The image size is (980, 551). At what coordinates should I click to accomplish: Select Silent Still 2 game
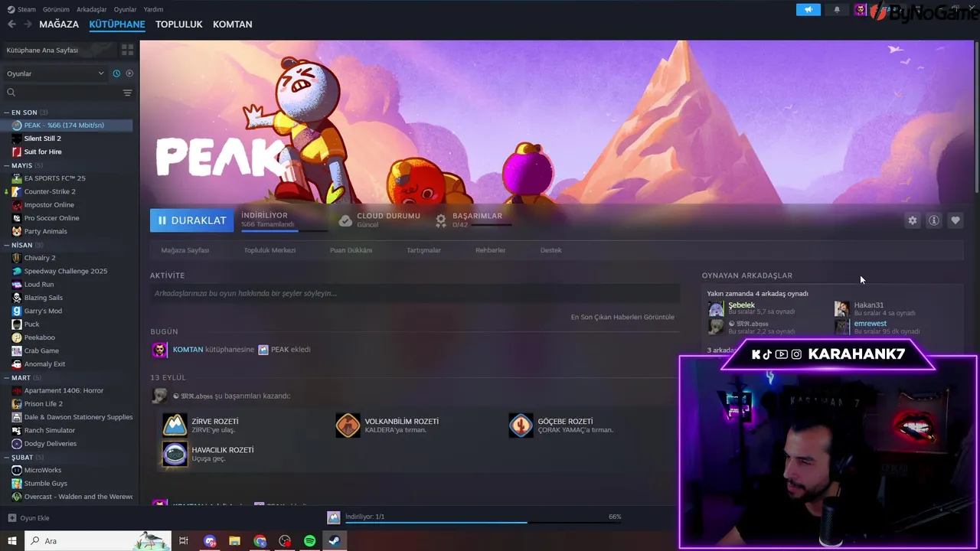(42, 139)
